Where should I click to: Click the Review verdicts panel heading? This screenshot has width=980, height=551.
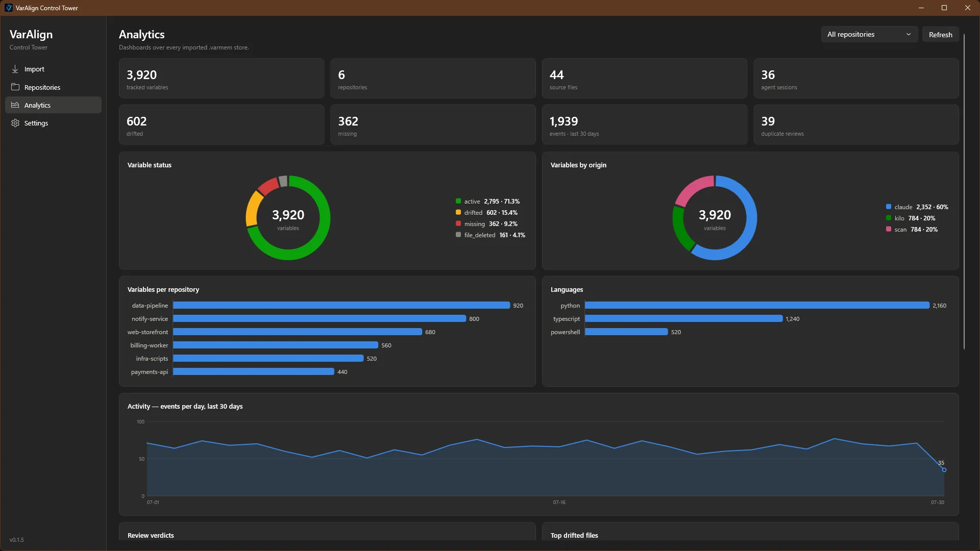pos(151,535)
